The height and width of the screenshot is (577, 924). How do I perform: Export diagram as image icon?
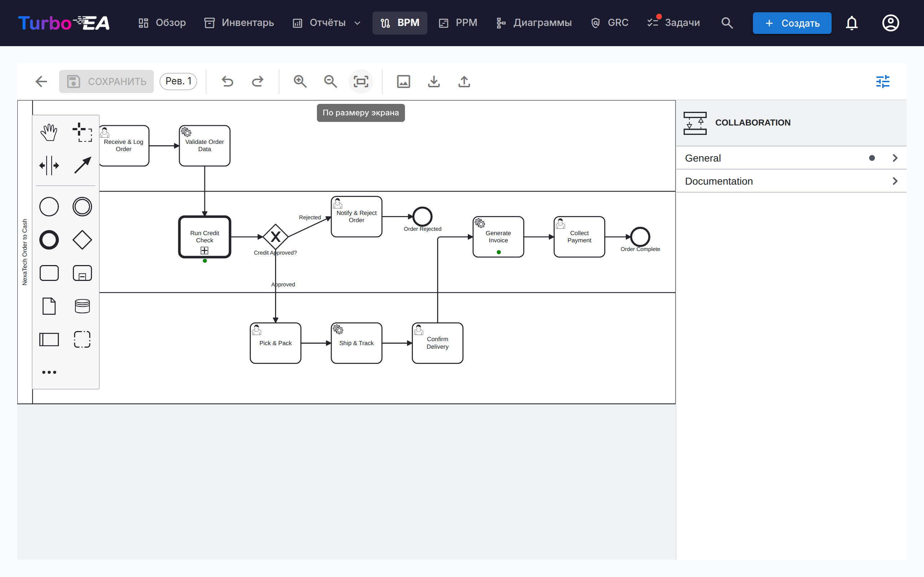point(404,81)
